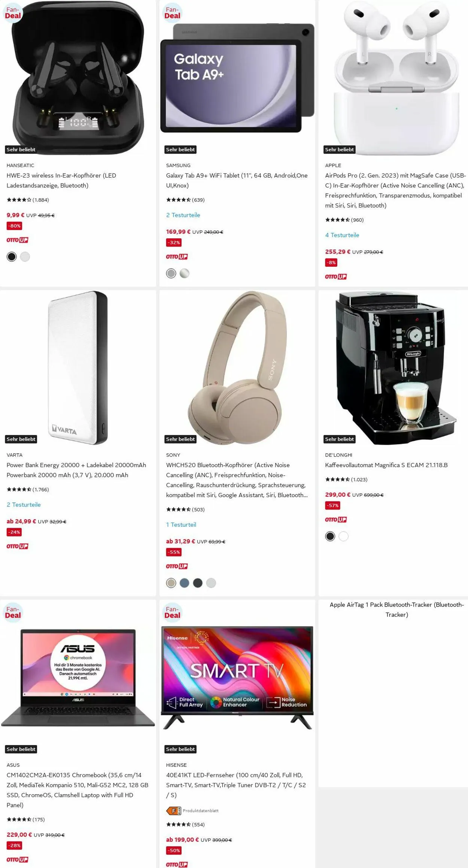Click the OTTO UP logo under AirPods Pro
This screenshot has height=868, width=468.
pos(336,276)
